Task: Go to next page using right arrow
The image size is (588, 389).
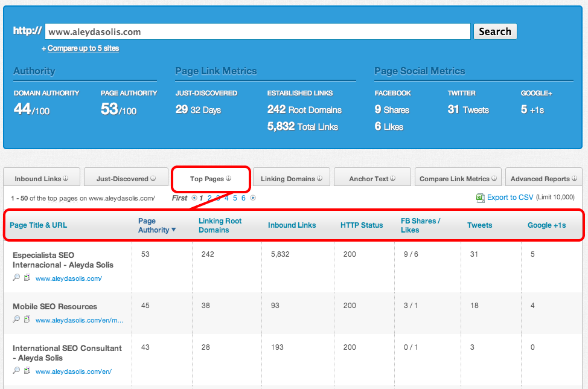Action: [x=253, y=198]
